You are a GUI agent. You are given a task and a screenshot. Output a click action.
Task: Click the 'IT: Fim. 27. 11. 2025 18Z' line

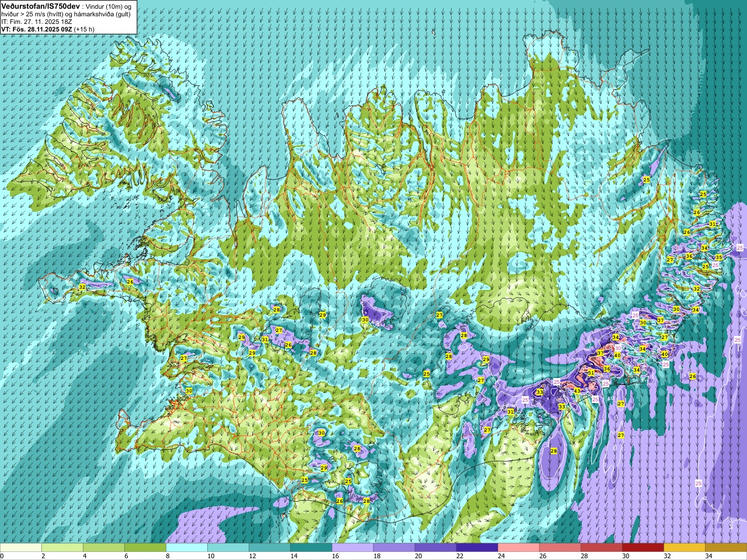point(36,22)
